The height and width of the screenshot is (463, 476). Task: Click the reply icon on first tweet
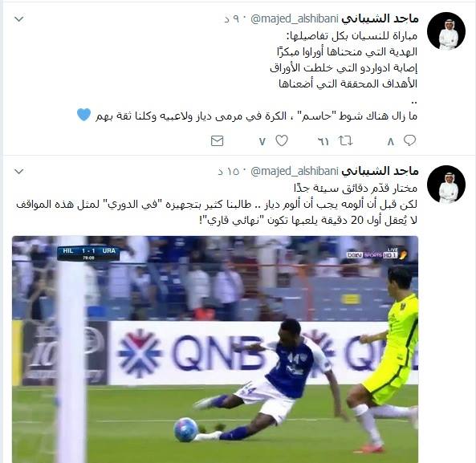[x=409, y=140]
